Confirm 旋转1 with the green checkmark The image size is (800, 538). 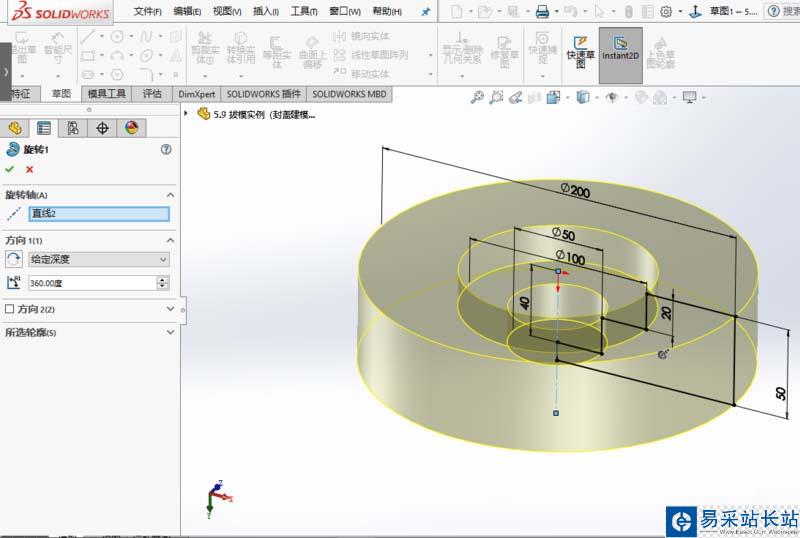pos(10,169)
